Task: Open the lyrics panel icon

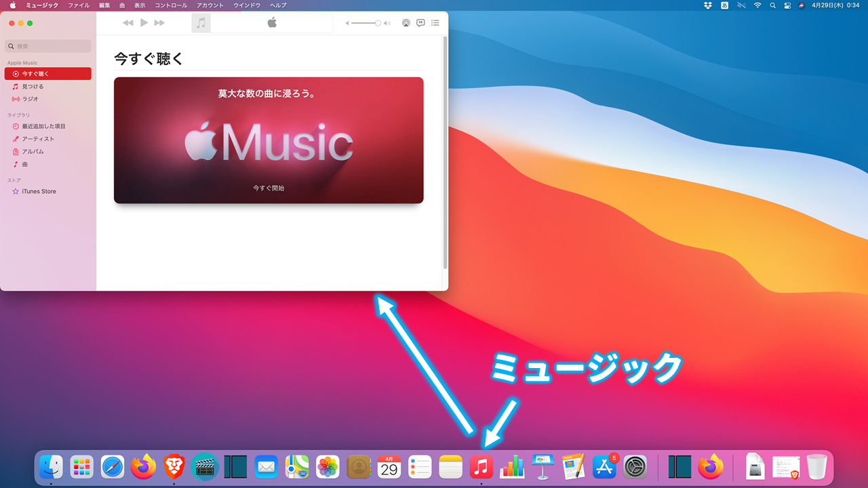Action: coord(420,23)
